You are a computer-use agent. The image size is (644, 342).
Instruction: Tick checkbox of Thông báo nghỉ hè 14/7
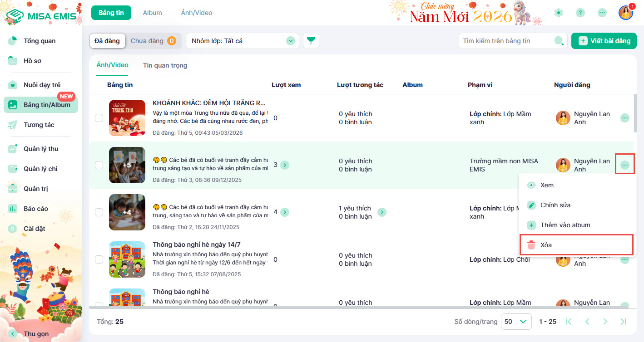(99, 259)
